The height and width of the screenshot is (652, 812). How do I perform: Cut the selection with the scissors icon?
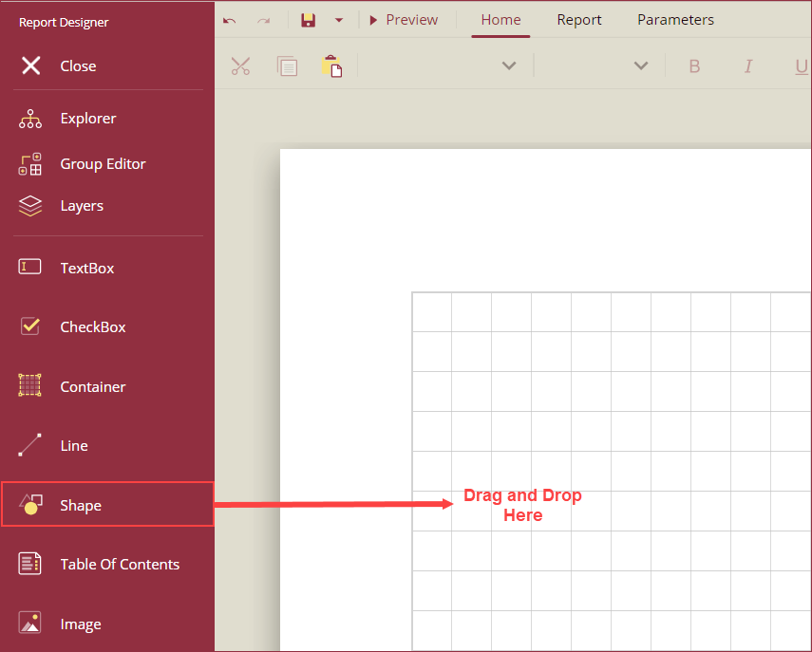coord(241,66)
